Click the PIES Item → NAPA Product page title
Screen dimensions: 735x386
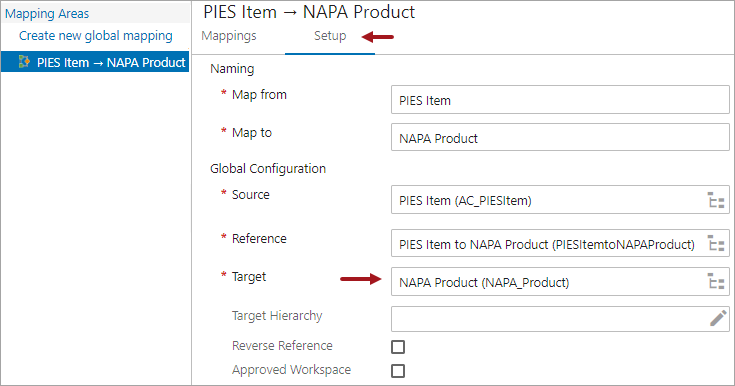(x=309, y=12)
